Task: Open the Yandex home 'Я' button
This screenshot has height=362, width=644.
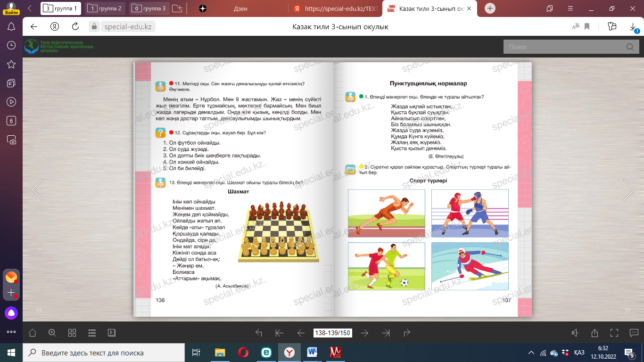Action: pos(55,27)
